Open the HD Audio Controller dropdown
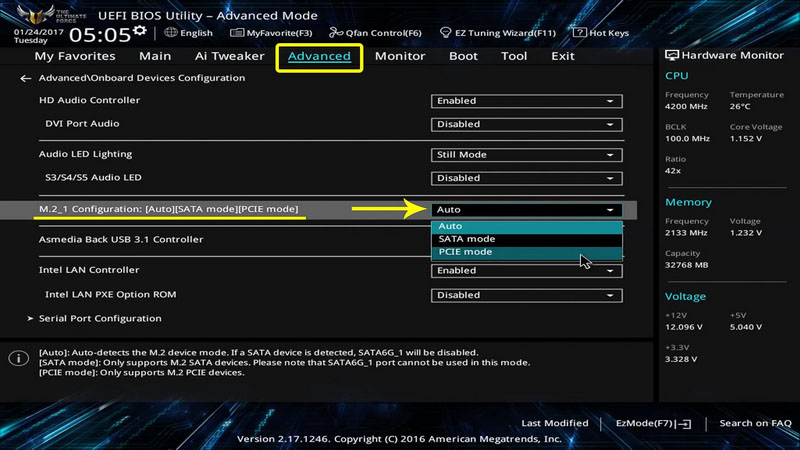This screenshot has height=450, width=800. [x=527, y=101]
